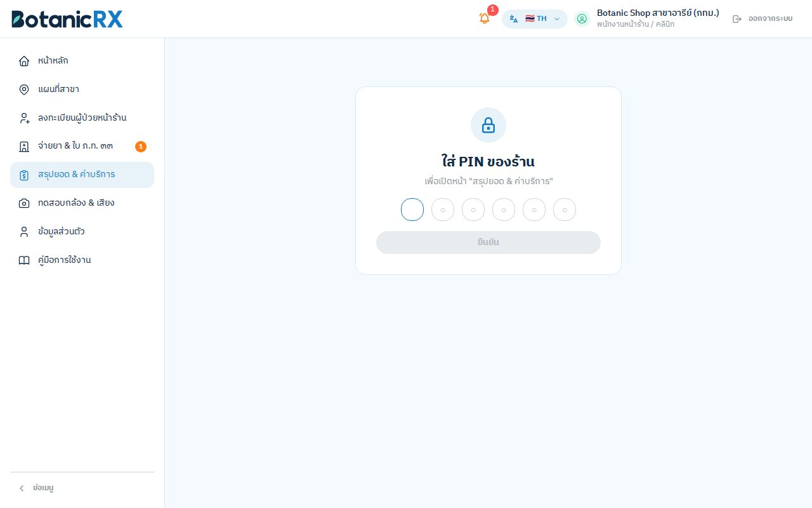Click the BotanicRX logo

coord(67,19)
